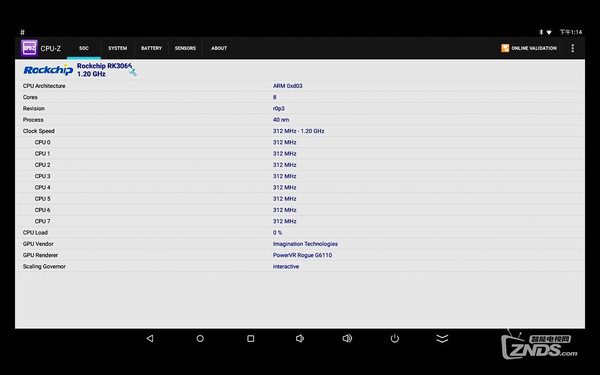Tap the Android home circle button
Screen dimensions: 600x375
pos(200,338)
